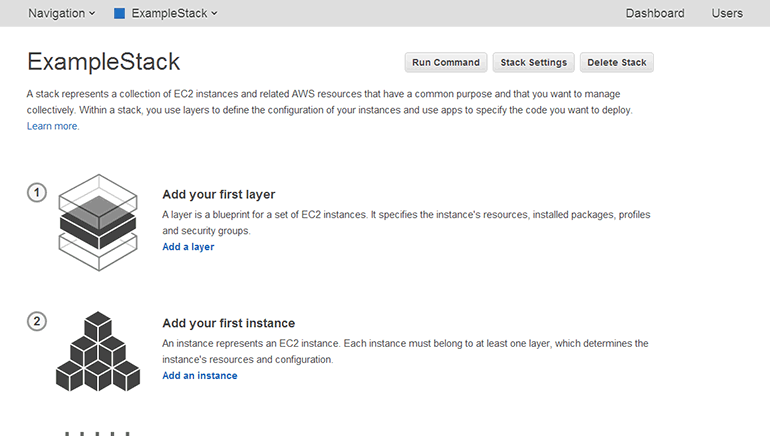Click the step 2 number circle

click(37, 321)
